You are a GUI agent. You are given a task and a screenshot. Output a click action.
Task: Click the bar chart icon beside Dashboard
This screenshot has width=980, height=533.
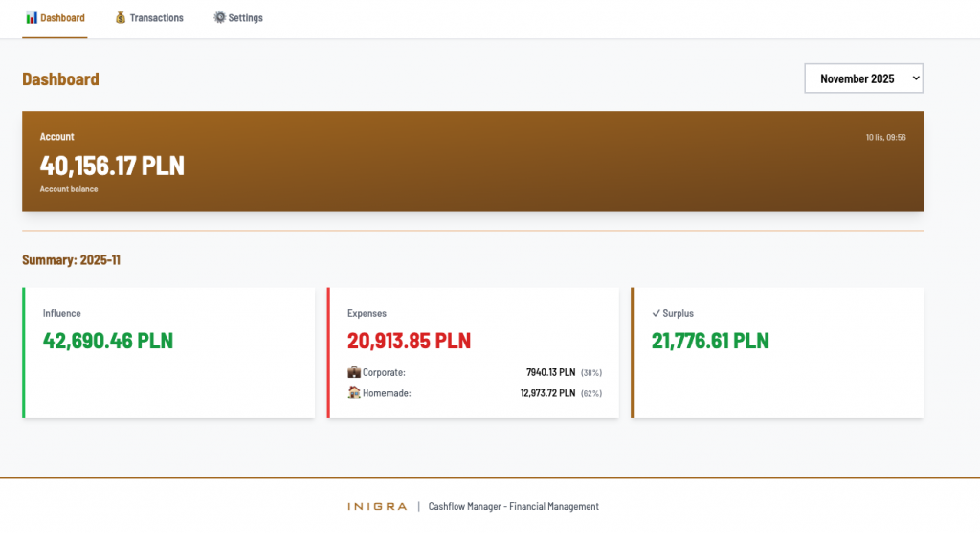[32, 18]
